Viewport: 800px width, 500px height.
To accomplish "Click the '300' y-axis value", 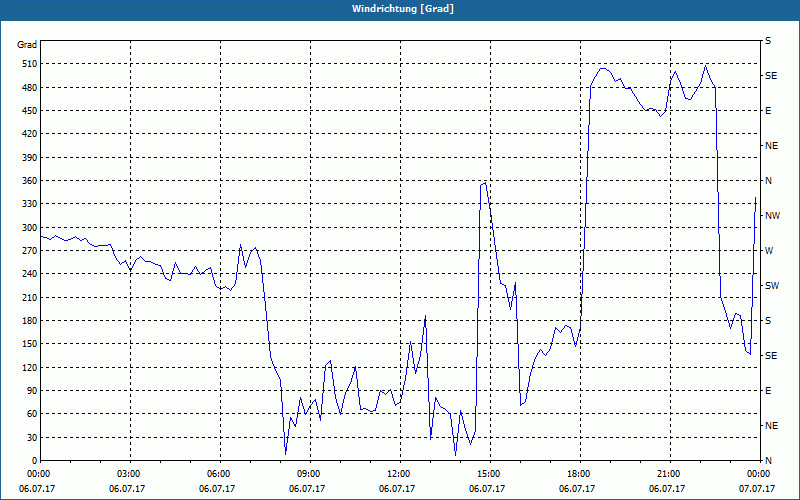I will 30,228.
